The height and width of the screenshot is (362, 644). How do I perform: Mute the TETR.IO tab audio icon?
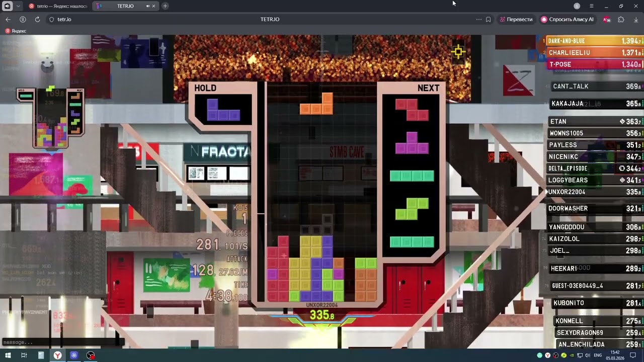pos(148,6)
